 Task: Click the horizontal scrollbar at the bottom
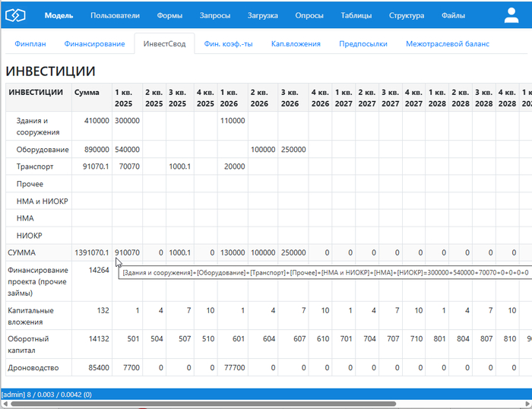click(x=228, y=404)
